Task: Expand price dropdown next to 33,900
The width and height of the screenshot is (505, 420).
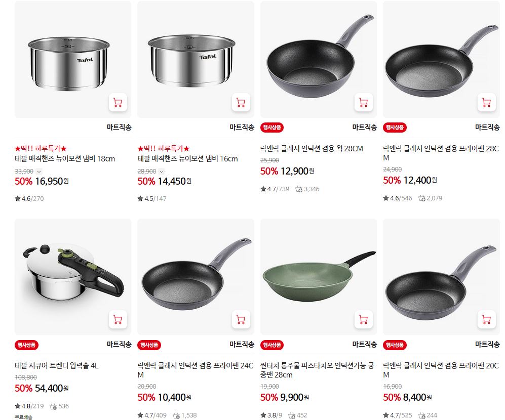Action: 39,172
